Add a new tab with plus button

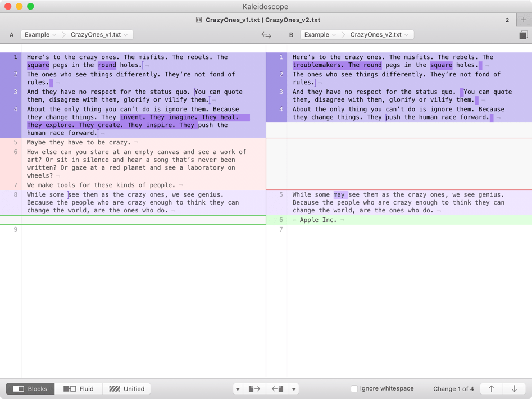[x=524, y=20]
